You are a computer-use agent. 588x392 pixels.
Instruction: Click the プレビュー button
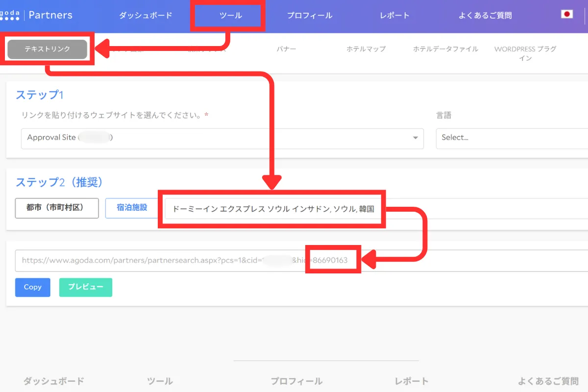86,287
